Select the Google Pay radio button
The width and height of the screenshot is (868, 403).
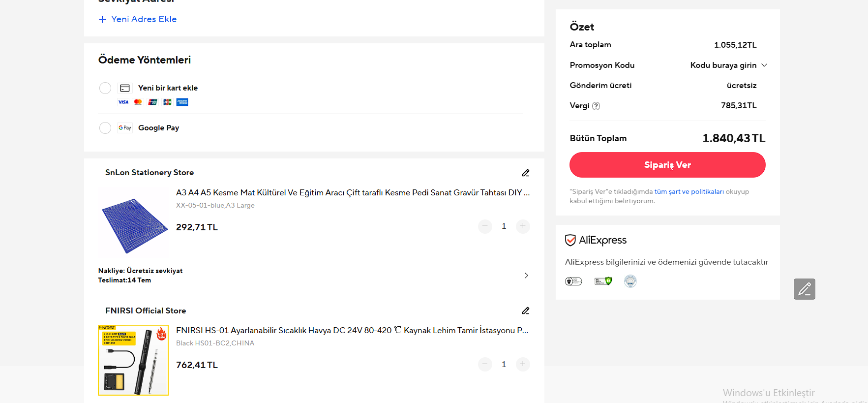click(x=105, y=128)
